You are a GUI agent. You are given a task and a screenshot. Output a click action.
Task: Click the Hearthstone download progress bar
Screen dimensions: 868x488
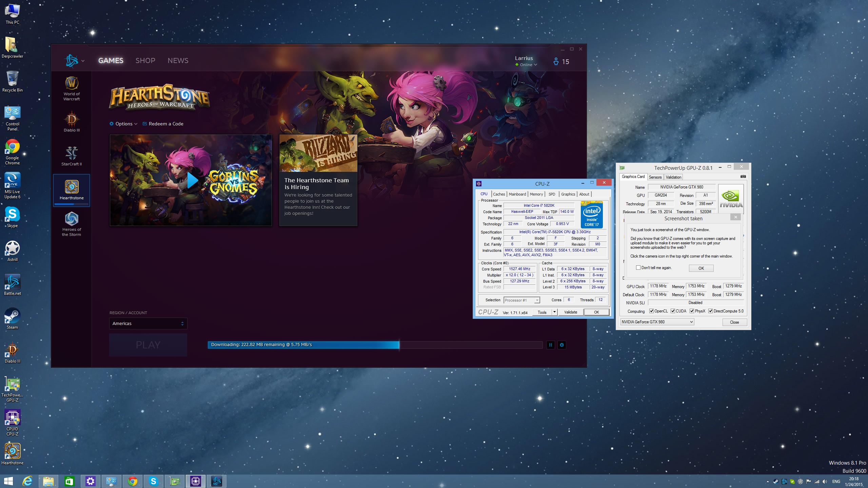[375, 345]
